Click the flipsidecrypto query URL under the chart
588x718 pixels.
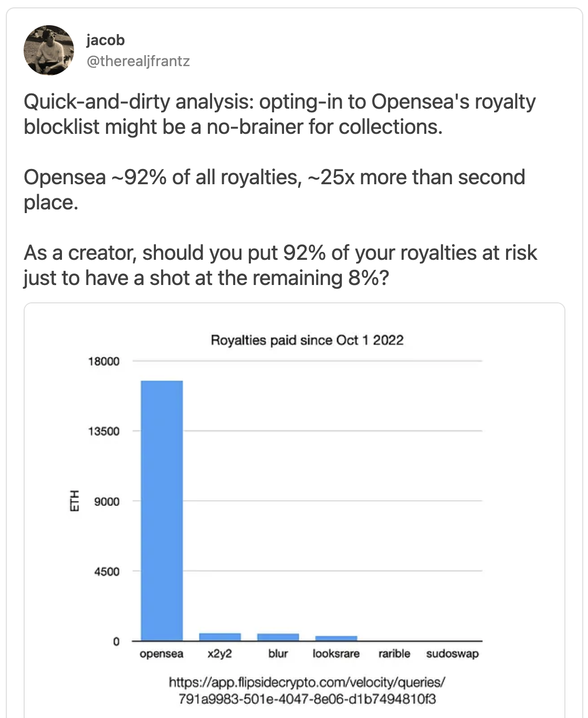[x=307, y=690]
